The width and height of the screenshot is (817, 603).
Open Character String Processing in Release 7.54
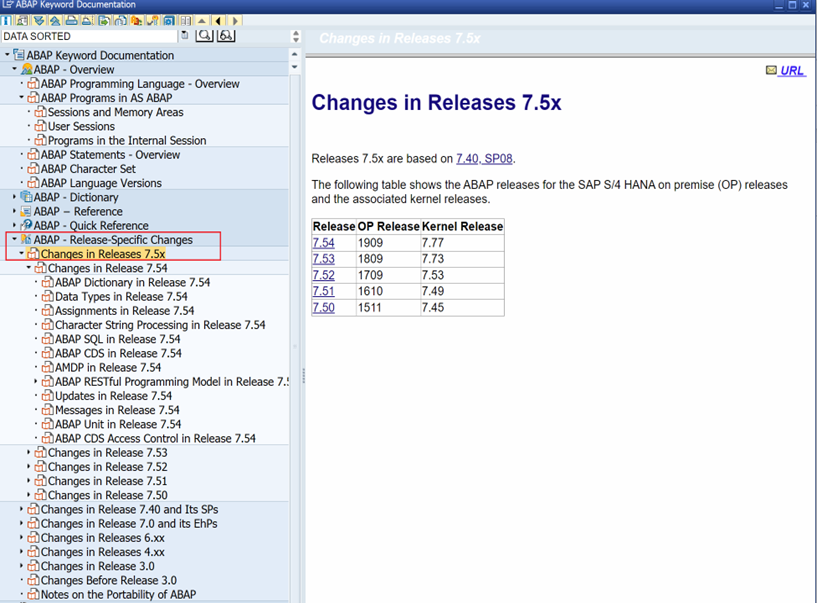[x=160, y=325]
